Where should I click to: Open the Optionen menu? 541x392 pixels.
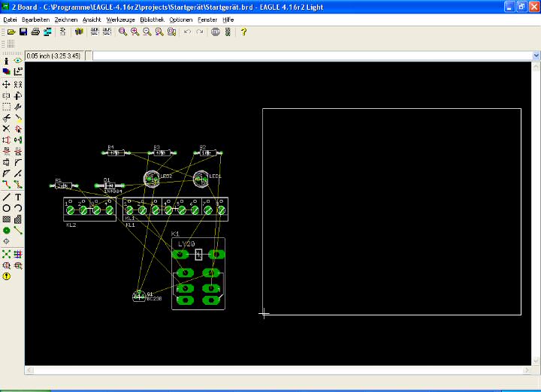pyautogui.click(x=181, y=20)
